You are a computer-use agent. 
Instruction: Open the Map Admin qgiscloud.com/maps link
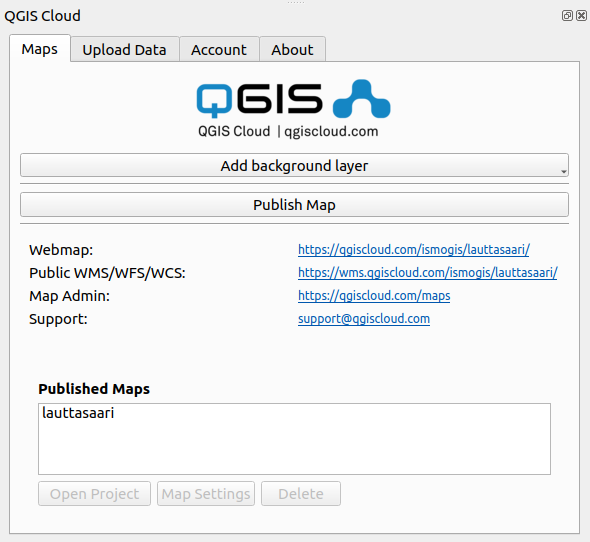[374, 296]
